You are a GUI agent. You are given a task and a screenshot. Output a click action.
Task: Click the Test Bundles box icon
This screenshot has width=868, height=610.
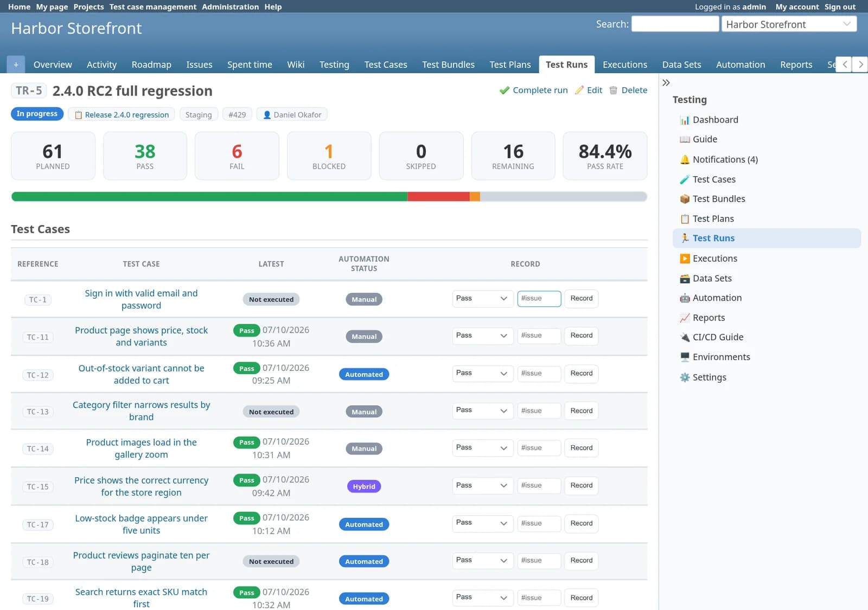pos(685,199)
